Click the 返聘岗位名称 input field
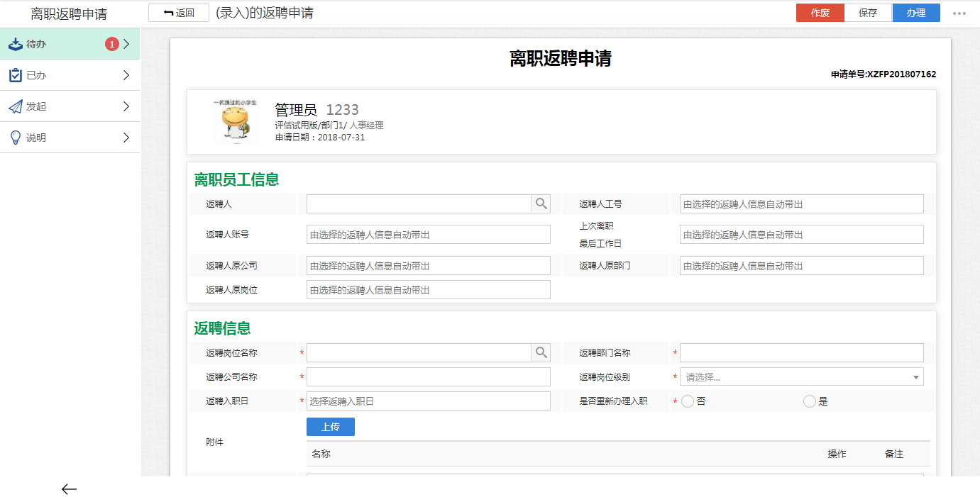980x497 pixels. (419, 353)
